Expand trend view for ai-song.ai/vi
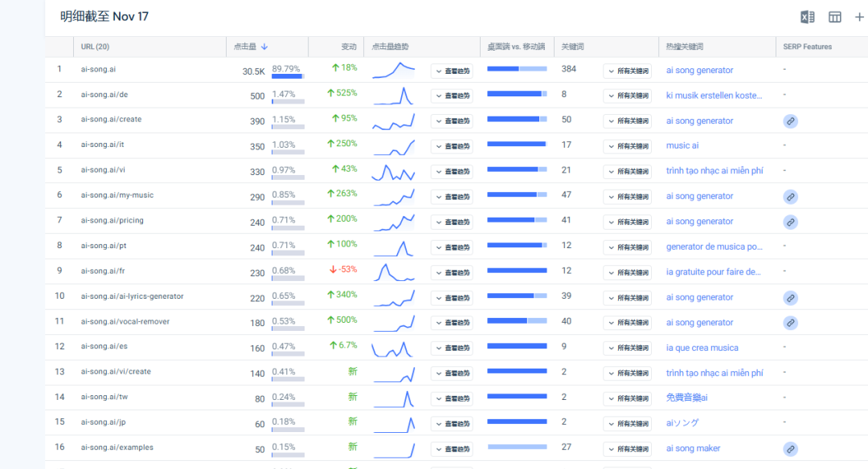The image size is (868, 469). tap(452, 171)
